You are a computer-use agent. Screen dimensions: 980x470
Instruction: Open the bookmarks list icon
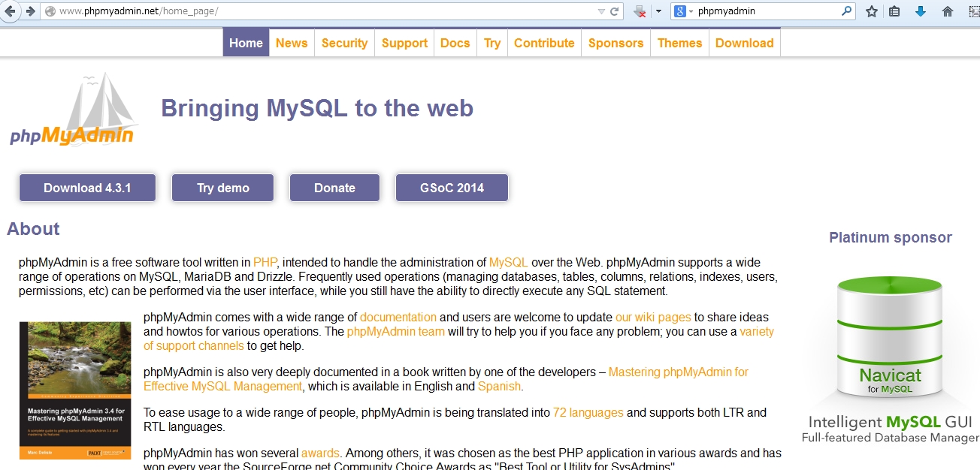coord(894,11)
